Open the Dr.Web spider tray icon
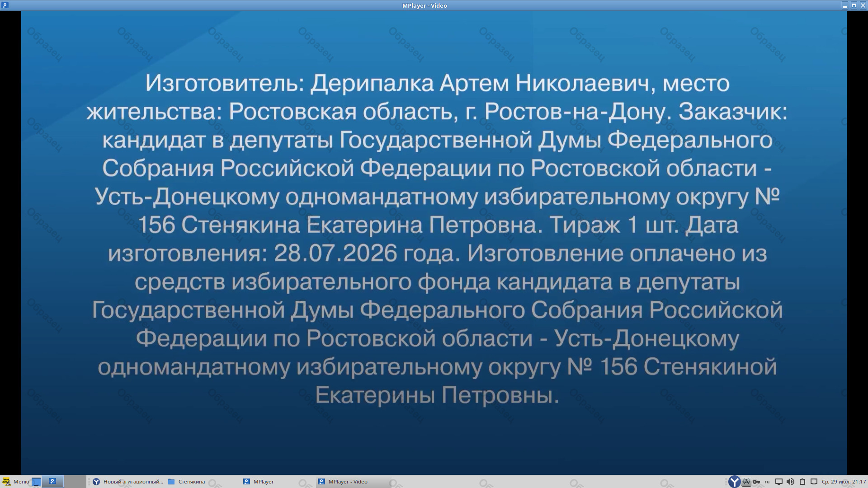This screenshot has width=868, height=488. point(746,482)
